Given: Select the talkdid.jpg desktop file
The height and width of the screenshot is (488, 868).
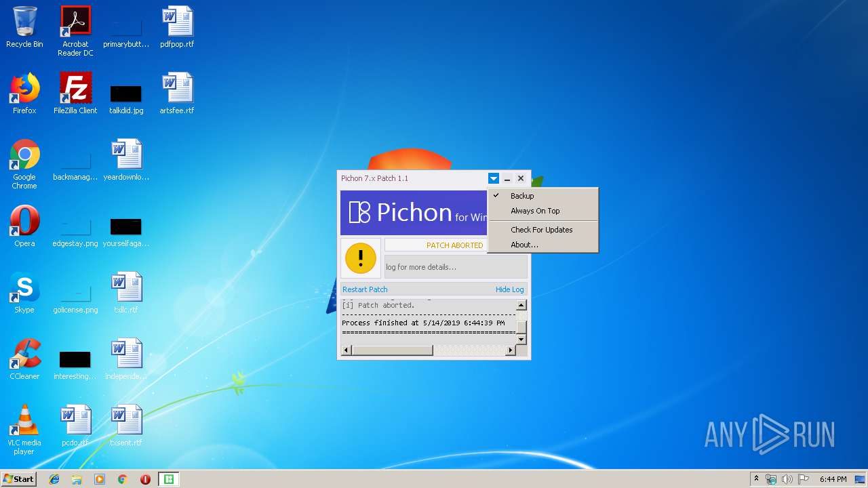Looking at the screenshot, I should coord(126,98).
